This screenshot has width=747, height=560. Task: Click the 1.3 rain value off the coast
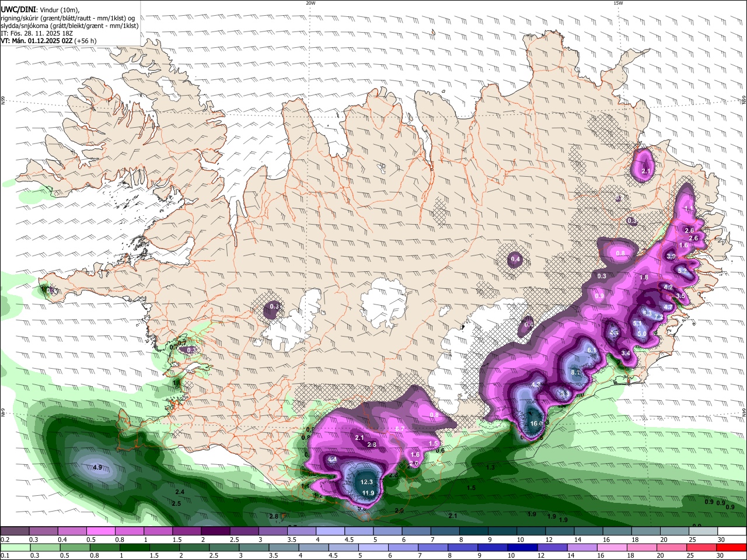click(x=490, y=467)
